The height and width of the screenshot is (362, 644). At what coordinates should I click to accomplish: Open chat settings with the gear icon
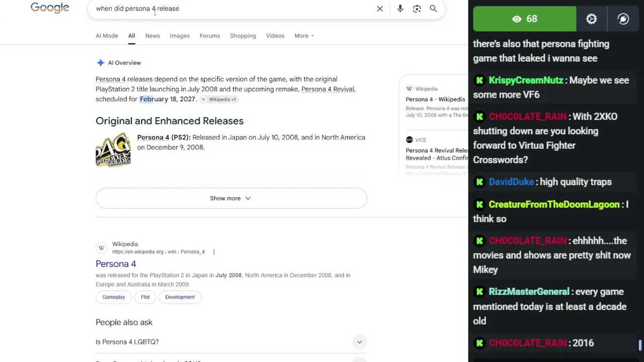591,19
